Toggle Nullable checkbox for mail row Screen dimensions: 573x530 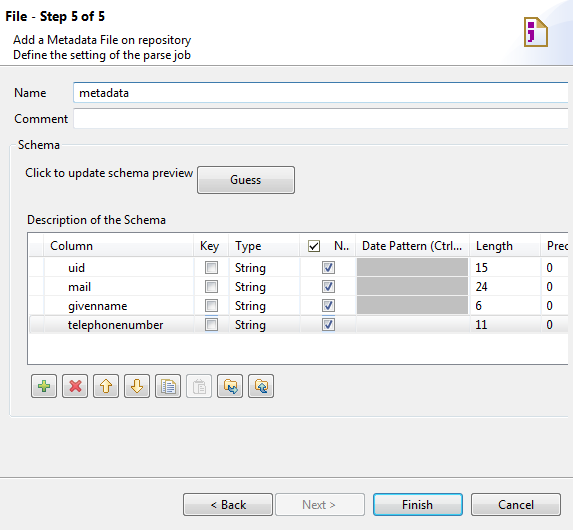[x=328, y=287]
